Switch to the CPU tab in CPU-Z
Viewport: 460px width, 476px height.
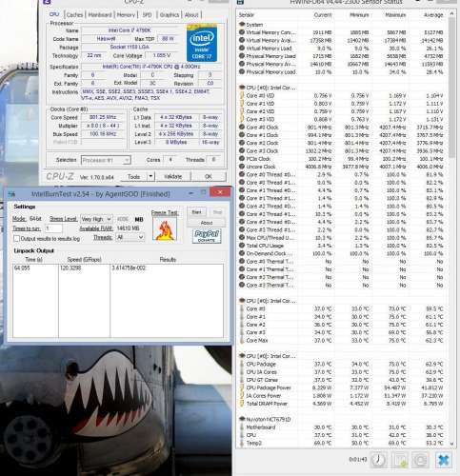(x=54, y=14)
